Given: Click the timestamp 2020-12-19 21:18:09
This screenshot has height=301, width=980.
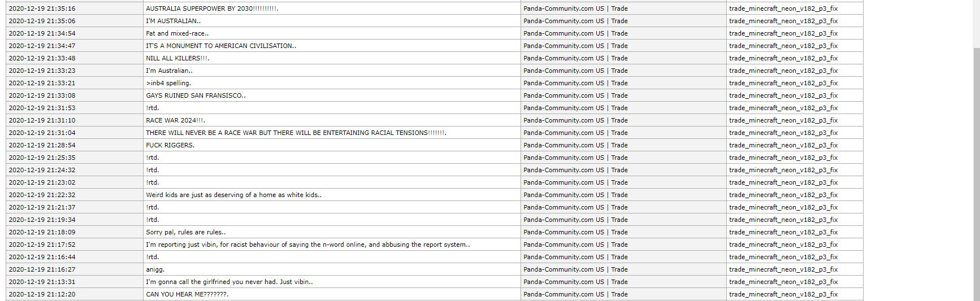Looking at the screenshot, I should pyautogui.click(x=42, y=232).
